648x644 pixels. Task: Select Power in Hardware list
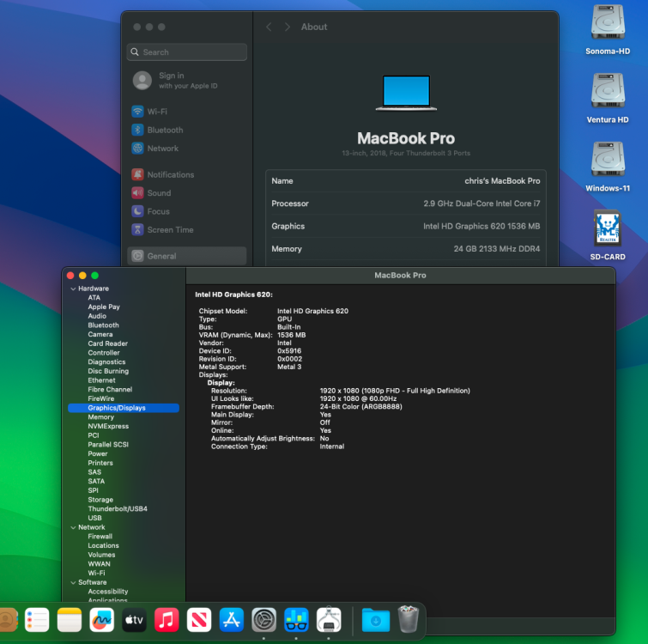click(x=98, y=454)
